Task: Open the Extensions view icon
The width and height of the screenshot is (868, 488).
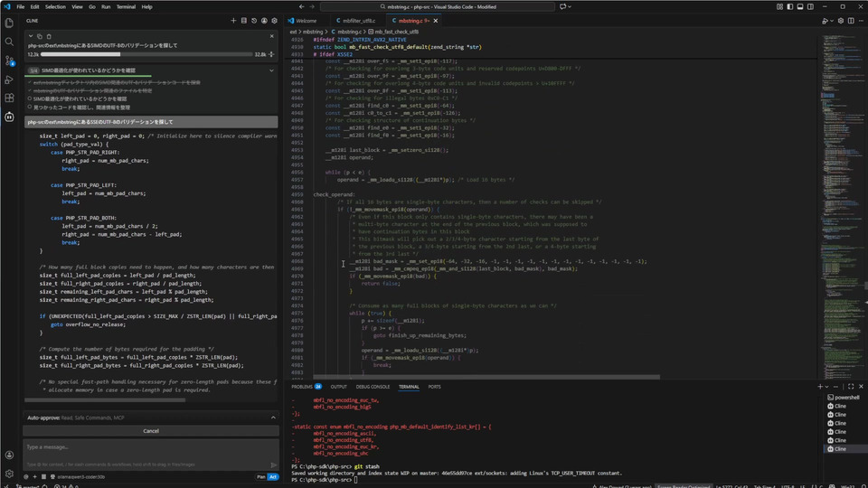Action: coord(9,98)
